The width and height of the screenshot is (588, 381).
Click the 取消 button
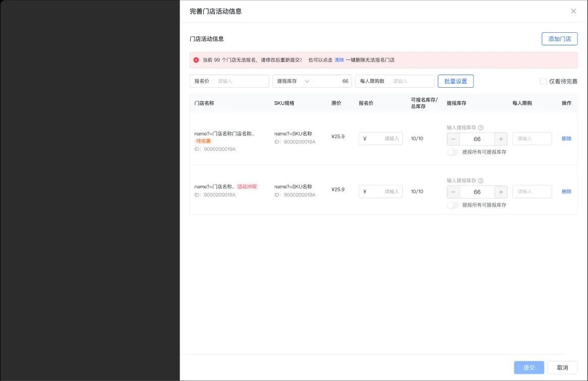[562, 367]
